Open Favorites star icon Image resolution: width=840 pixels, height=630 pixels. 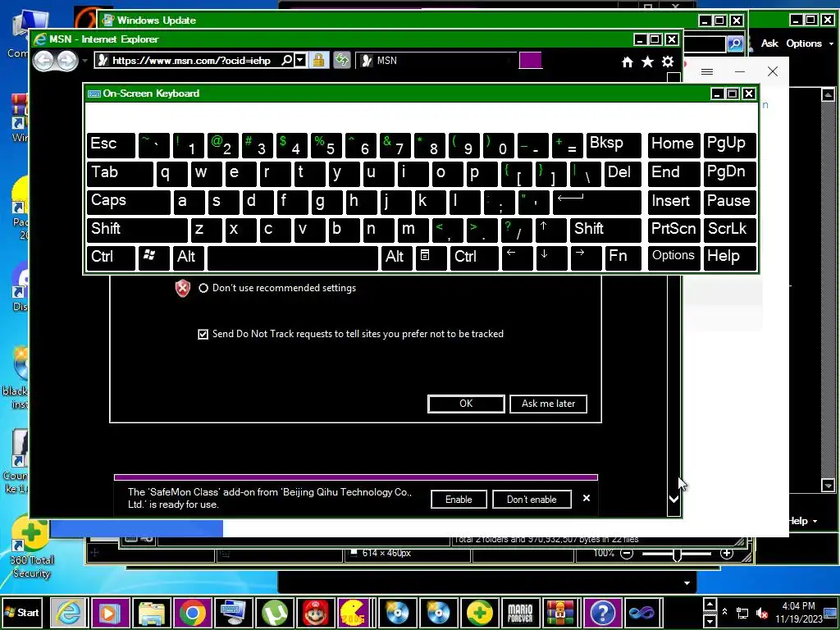(x=647, y=62)
